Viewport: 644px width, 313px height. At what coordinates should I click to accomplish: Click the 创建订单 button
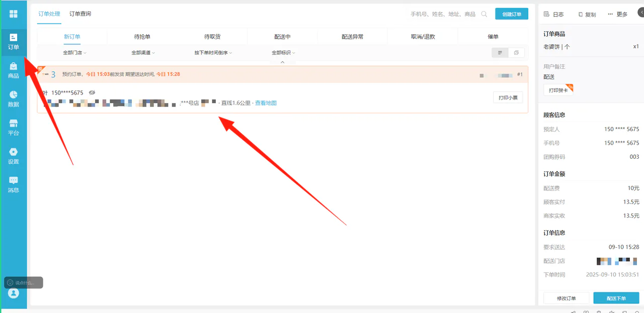(512, 14)
